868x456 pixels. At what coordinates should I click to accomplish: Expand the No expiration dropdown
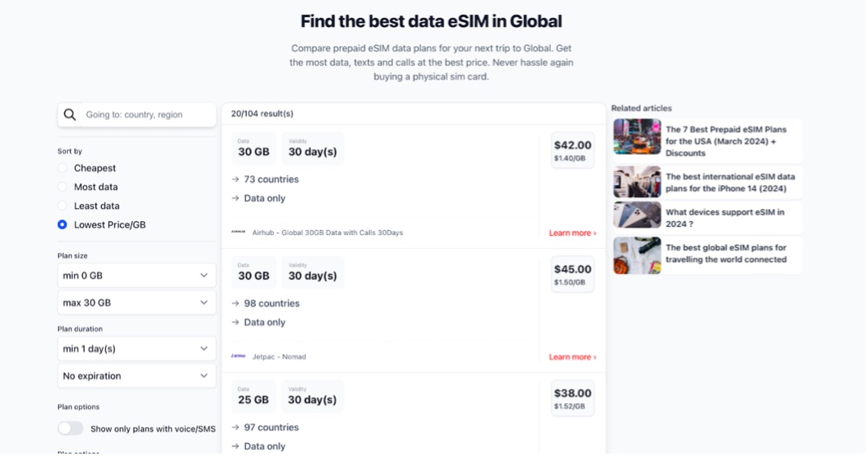[x=137, y=376]
